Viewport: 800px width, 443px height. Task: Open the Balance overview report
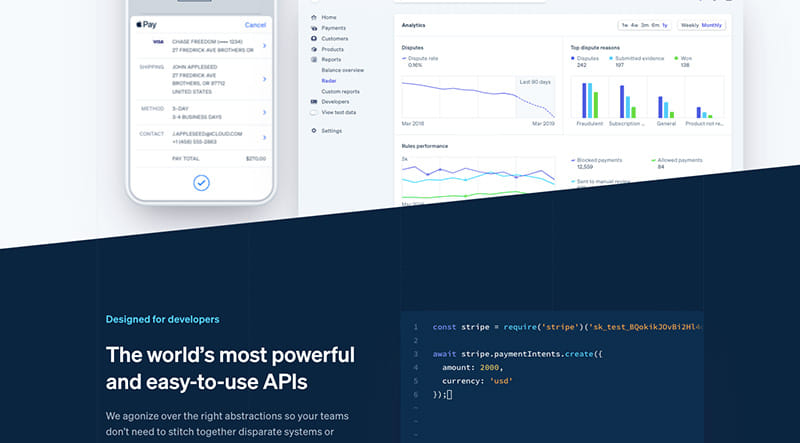coord(342,70)
